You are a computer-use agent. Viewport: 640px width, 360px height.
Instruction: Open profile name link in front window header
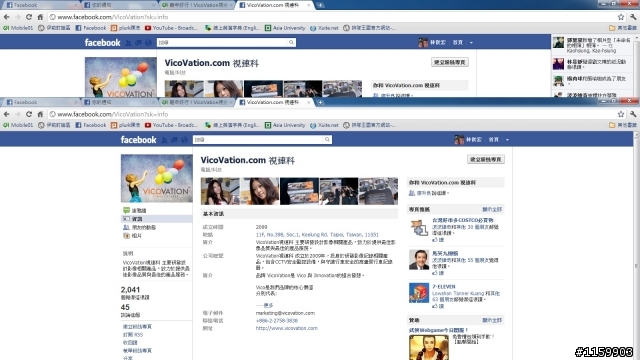(x=473, y=140)
